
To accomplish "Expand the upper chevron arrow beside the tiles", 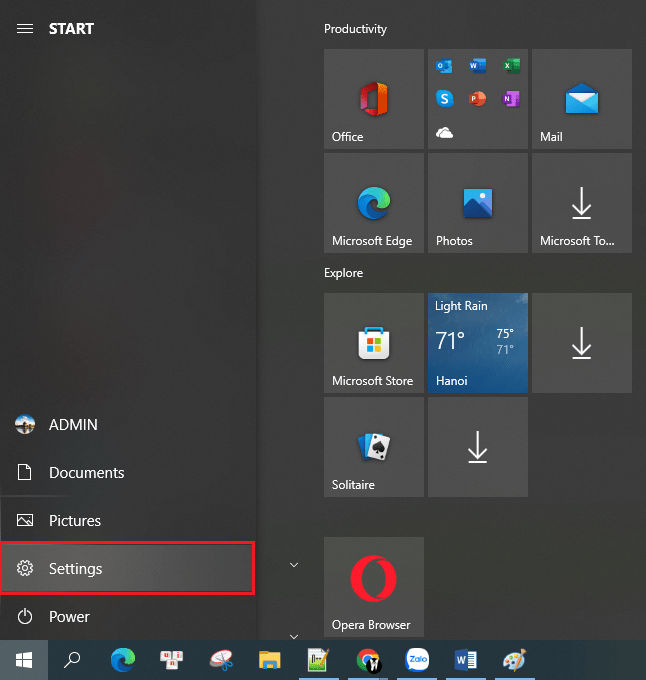I will (294, 565).
